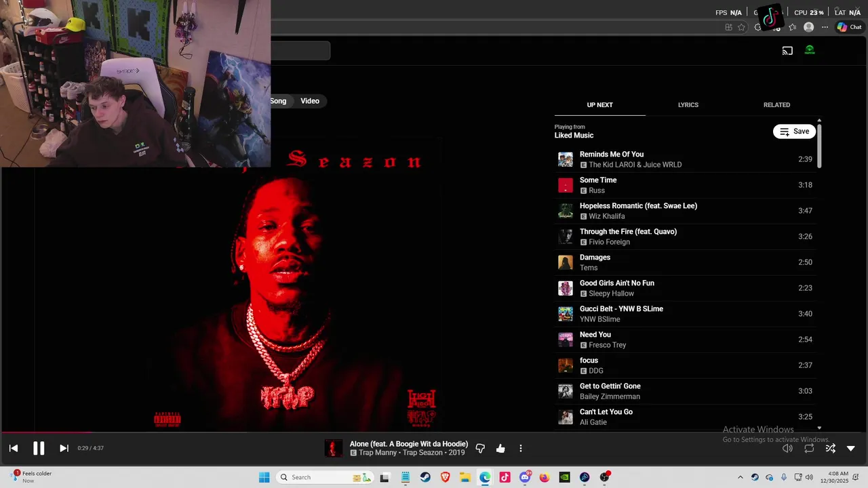The image size is (868, 488).
Task: Open artist Bailey Zimmerman link
Action: pos(610,396)
